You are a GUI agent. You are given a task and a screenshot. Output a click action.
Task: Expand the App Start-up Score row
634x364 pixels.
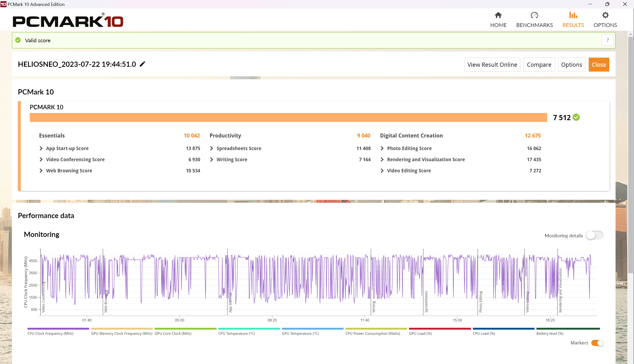41,148
